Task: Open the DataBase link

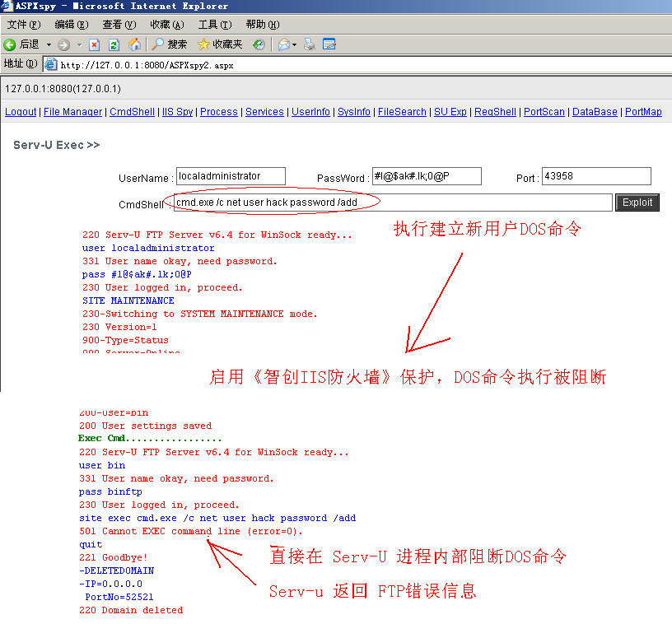Action: [x=595, y=112]
